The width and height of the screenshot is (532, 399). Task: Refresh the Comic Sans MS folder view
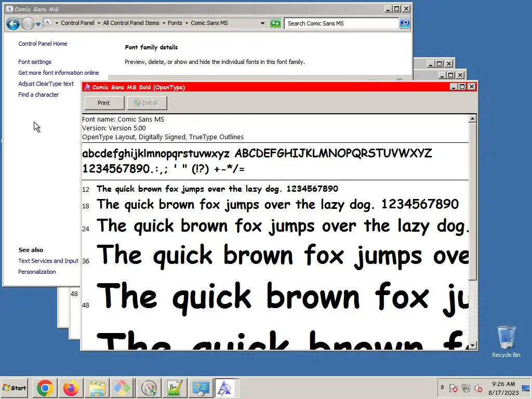[275, 23]
